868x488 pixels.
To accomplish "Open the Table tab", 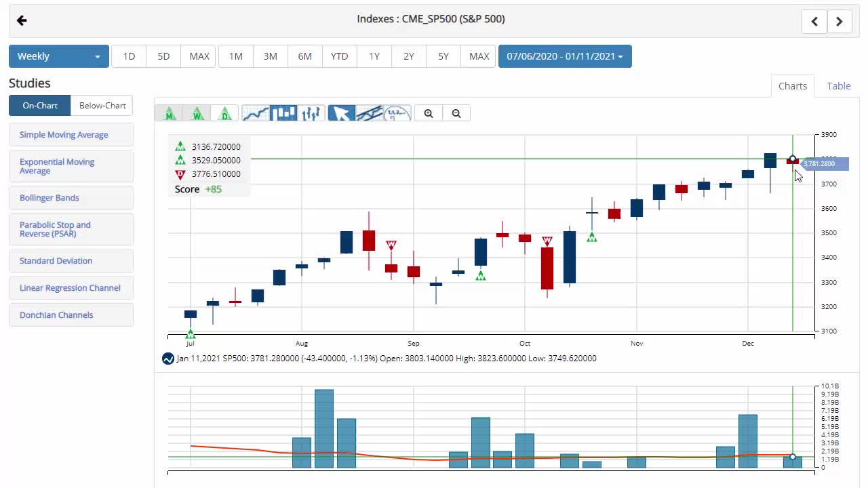I will (839, 86).
